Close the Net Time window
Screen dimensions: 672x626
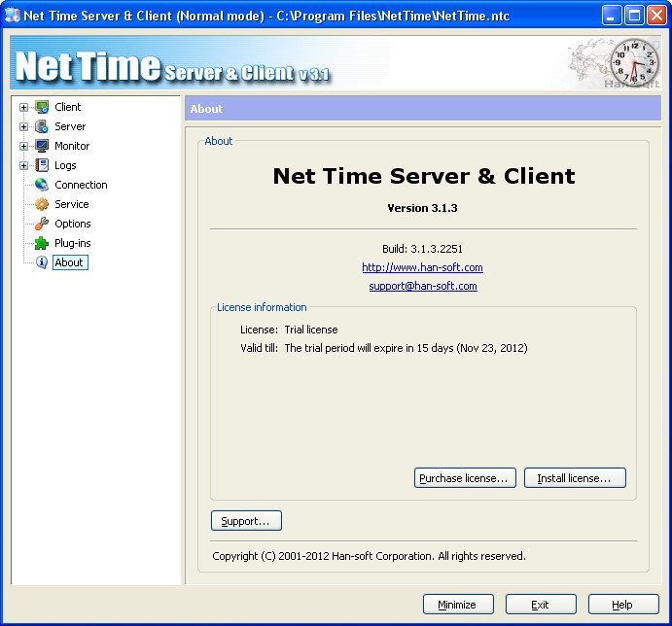[x=656, y=16]
